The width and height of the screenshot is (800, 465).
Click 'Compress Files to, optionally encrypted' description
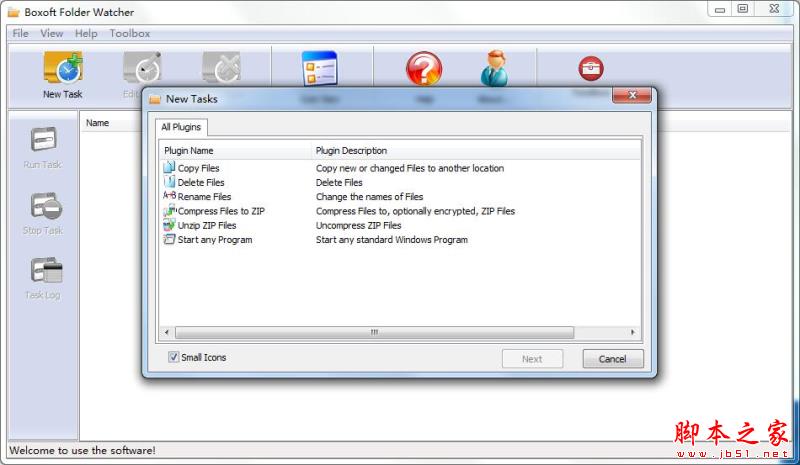(415, 211)
